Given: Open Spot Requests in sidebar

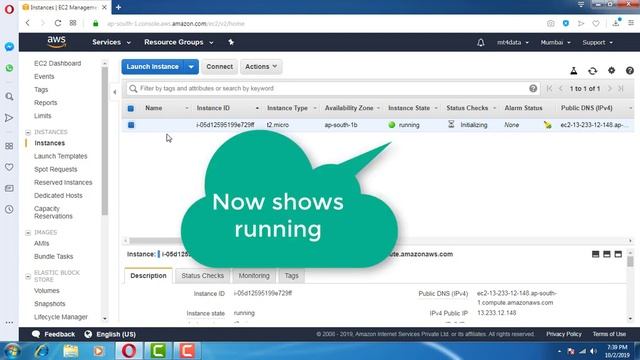Looking at the screenshot, I should click(x=56, y=169).
